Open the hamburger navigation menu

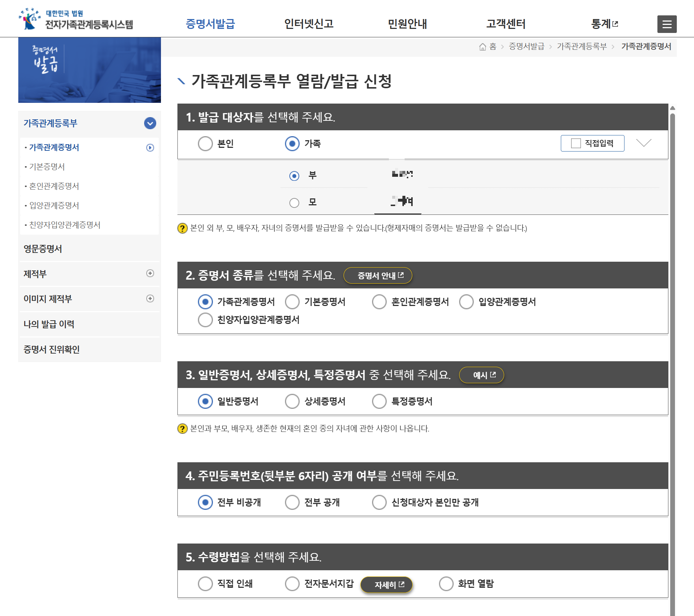(667, 24)
